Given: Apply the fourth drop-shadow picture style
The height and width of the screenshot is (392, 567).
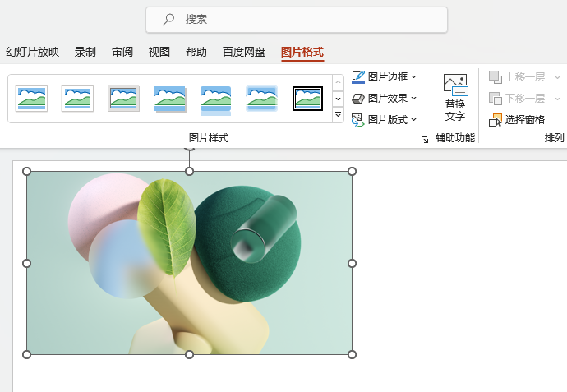Looking at the screenshot, I should tap(170, 99).
